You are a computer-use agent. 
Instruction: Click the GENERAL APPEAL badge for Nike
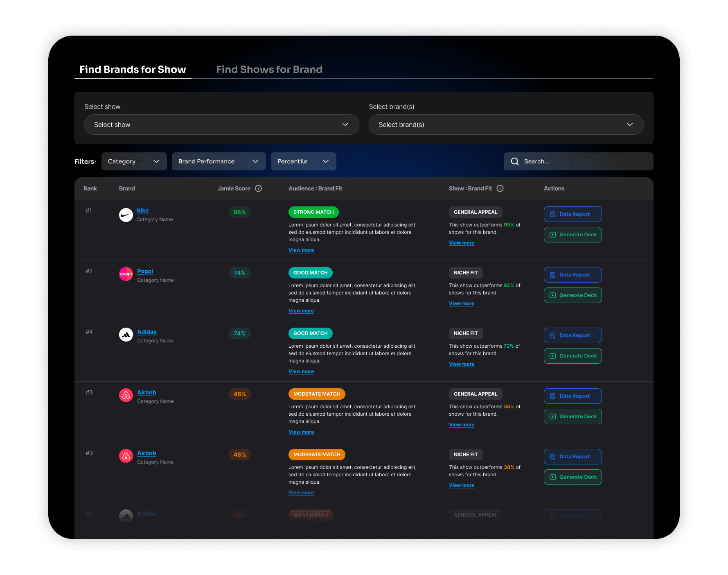click(476, 212)
